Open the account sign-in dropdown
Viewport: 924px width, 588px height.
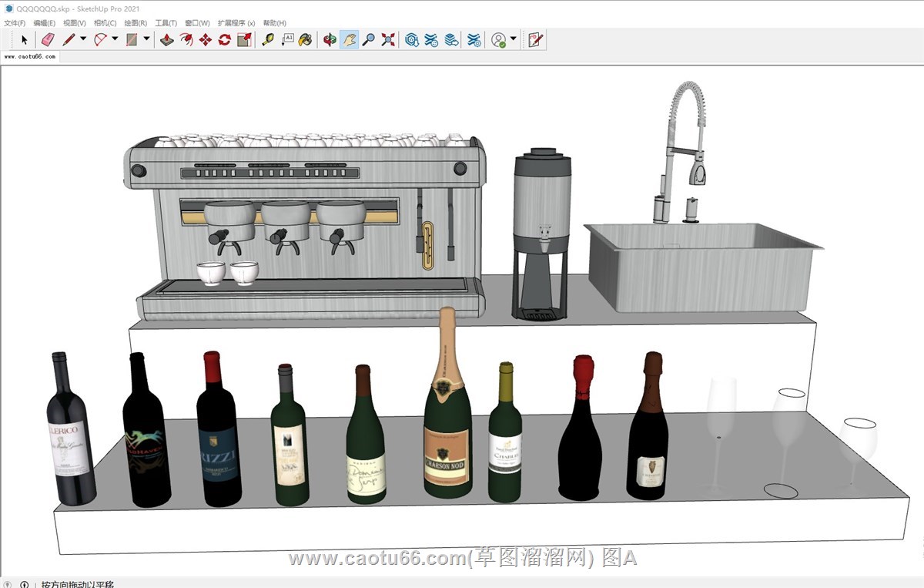click(513, 39)
